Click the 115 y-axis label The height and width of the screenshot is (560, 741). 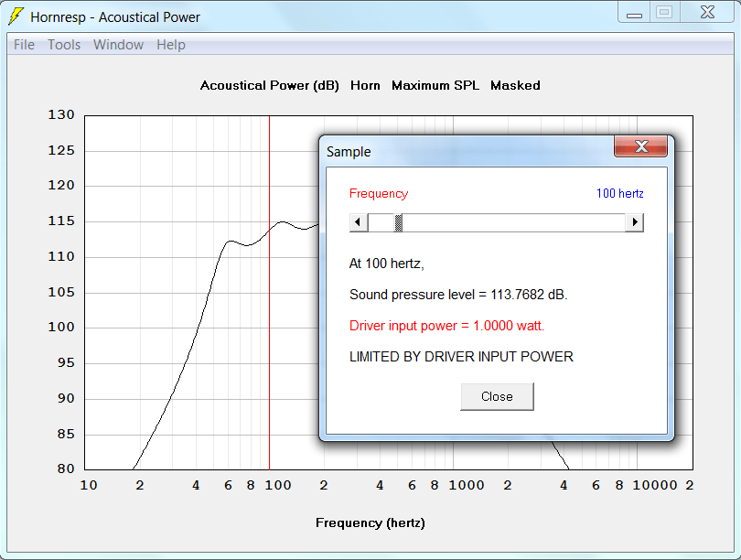61,221
